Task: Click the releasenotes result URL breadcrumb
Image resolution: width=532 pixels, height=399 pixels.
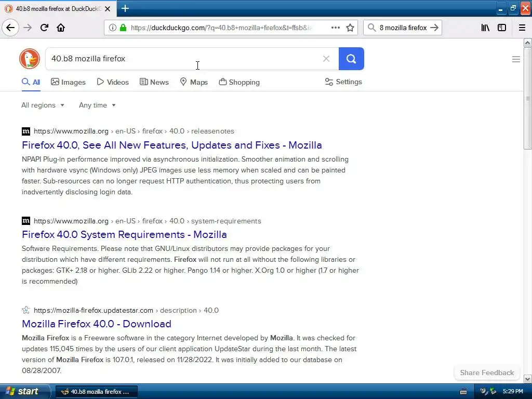Action: tap(134, 131)
